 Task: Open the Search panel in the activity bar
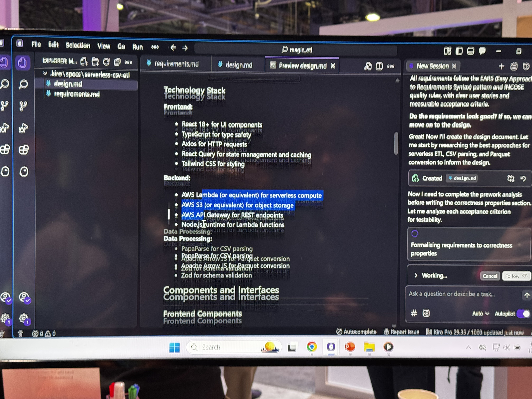pyautogui.click(x=23, y=84)
